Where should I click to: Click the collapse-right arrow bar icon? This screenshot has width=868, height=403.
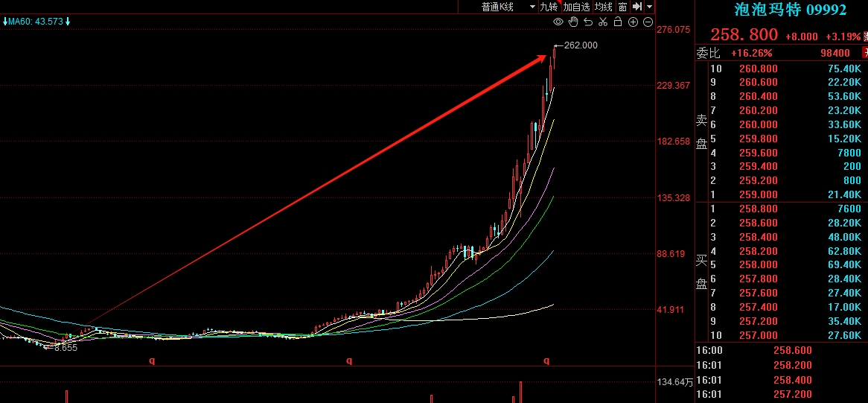[637, 7]
